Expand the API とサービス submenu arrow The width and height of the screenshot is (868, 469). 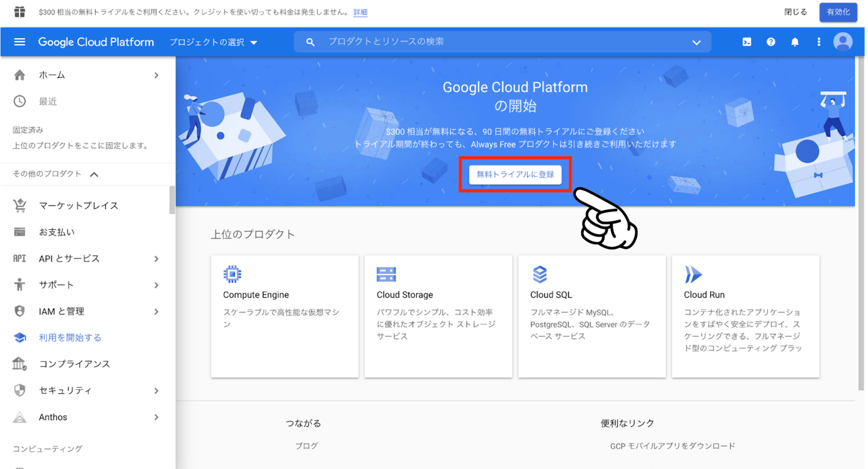click(x=156, y=259)
